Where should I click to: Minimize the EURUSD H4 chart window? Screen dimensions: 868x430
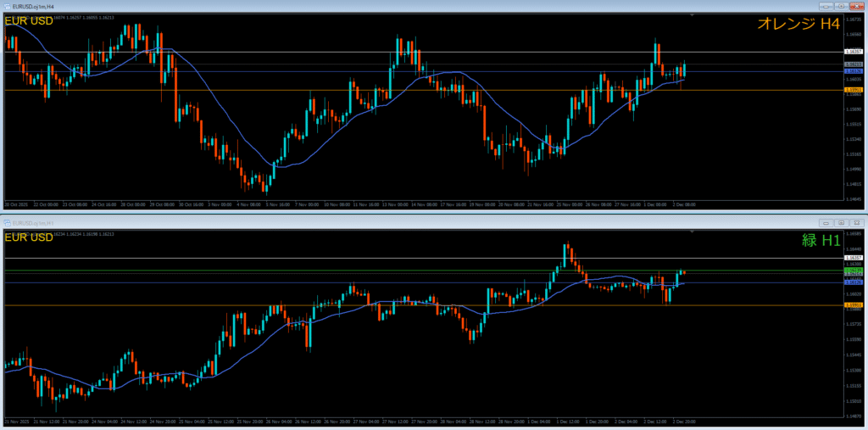point(827,7)
